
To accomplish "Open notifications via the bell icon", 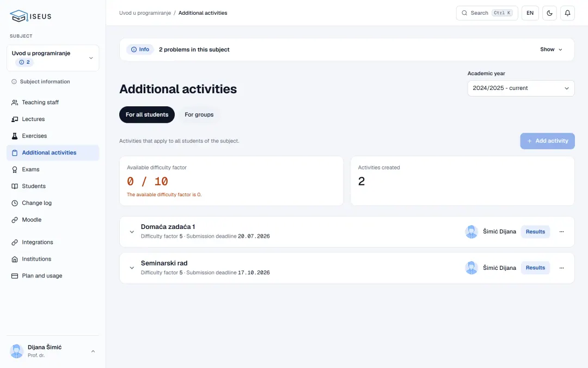I will point(567,13).
